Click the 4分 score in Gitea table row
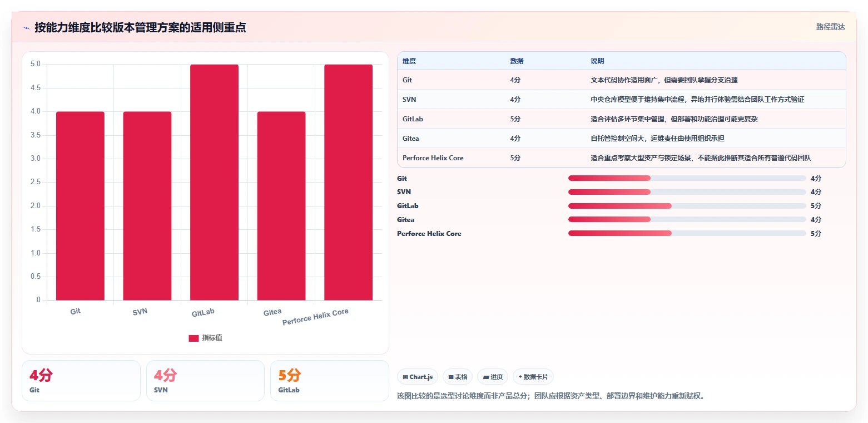 click(515, 139)
